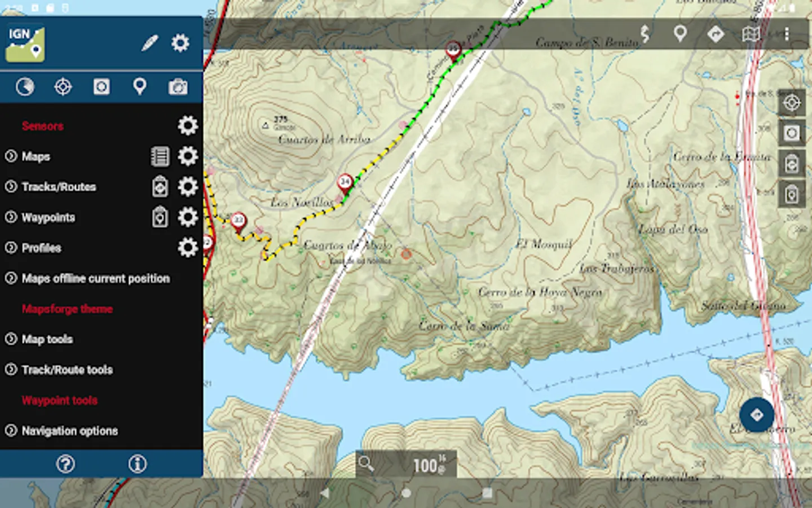Tap Android back navigation button
Viewport: 812px width, 508px height.
pyautogui.click(x=324, y=493)
